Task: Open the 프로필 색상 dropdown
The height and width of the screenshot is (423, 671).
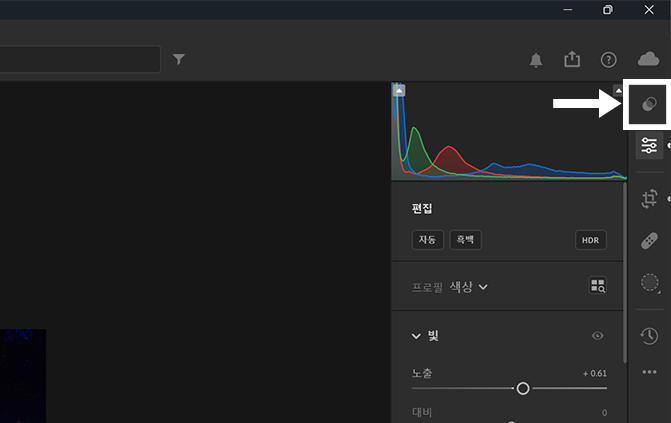Action: [x=468, y=287]
